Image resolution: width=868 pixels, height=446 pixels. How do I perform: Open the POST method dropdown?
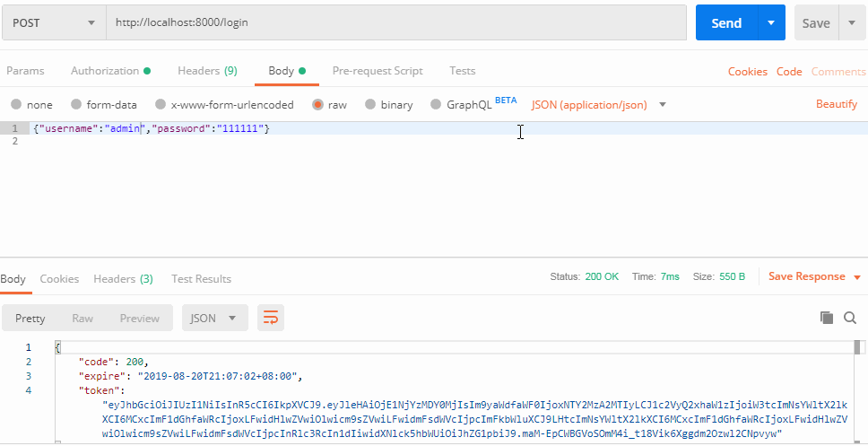click(54, 22)
